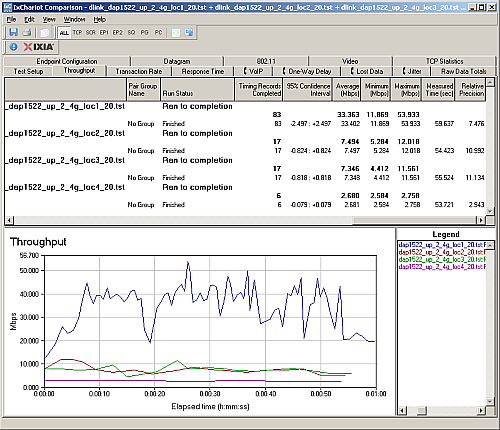Select the Throughput tab
Viewport: 500px width, 430px height.
click(x=79, y=71)
